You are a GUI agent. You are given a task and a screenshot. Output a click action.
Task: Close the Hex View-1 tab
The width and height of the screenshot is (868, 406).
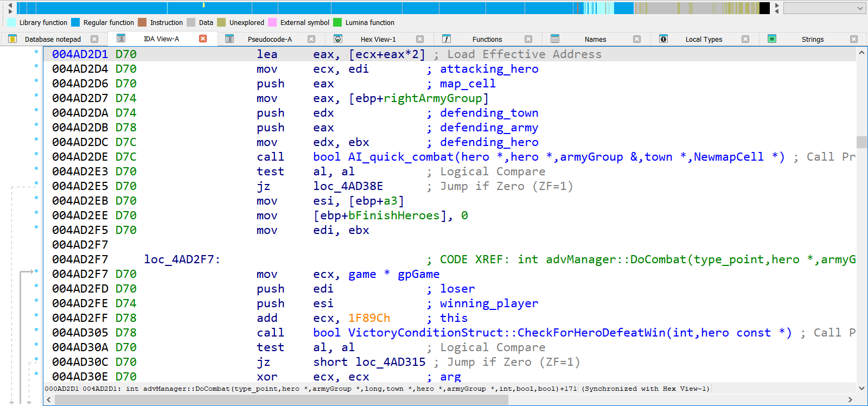click(x=420, y=39)
